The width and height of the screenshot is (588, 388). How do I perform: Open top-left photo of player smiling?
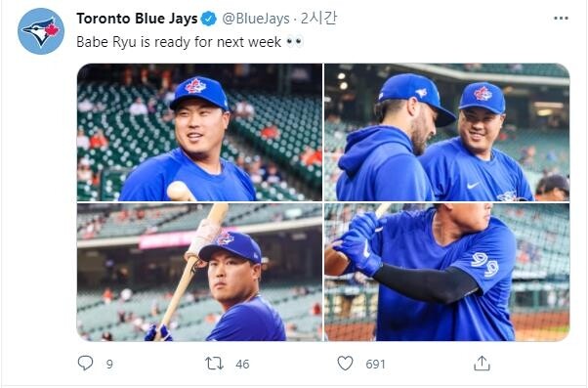pos(199,132)
